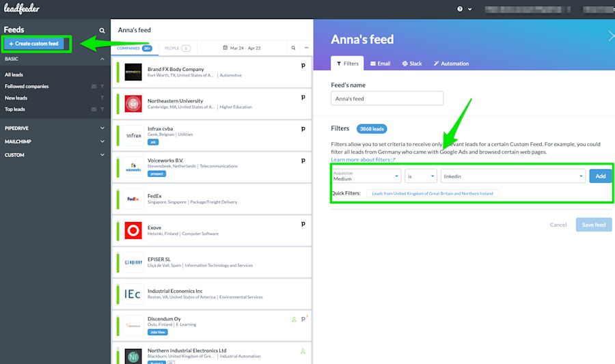Collapse the BASIC feeds section
Screen dimensions: 615x364
click(x=102, y=59)
